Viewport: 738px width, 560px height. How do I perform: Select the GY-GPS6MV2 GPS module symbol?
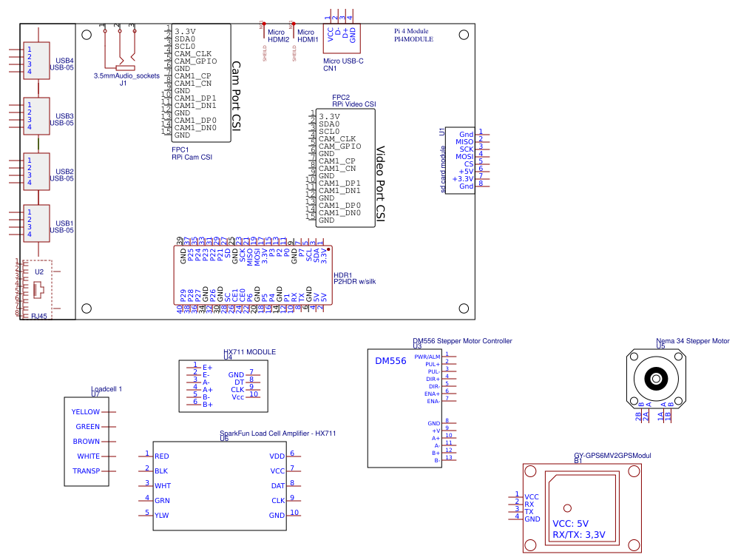pos(582,508)
